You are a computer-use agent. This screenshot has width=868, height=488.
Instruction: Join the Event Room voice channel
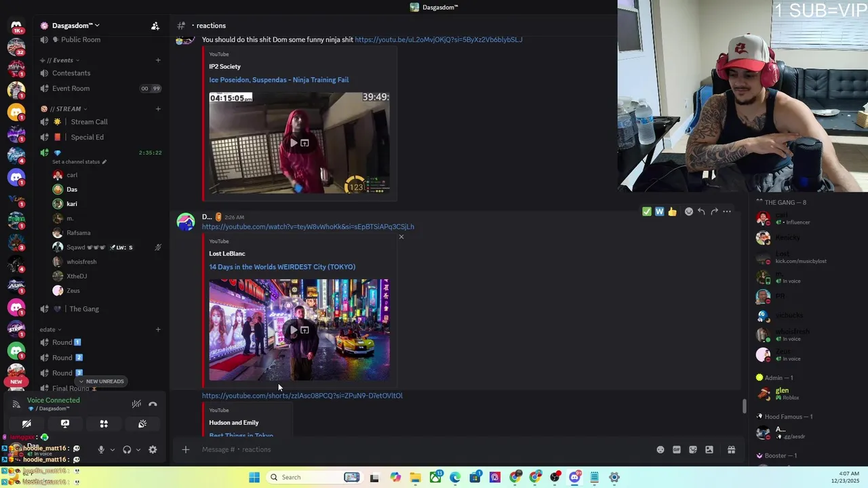click(100, 89)
